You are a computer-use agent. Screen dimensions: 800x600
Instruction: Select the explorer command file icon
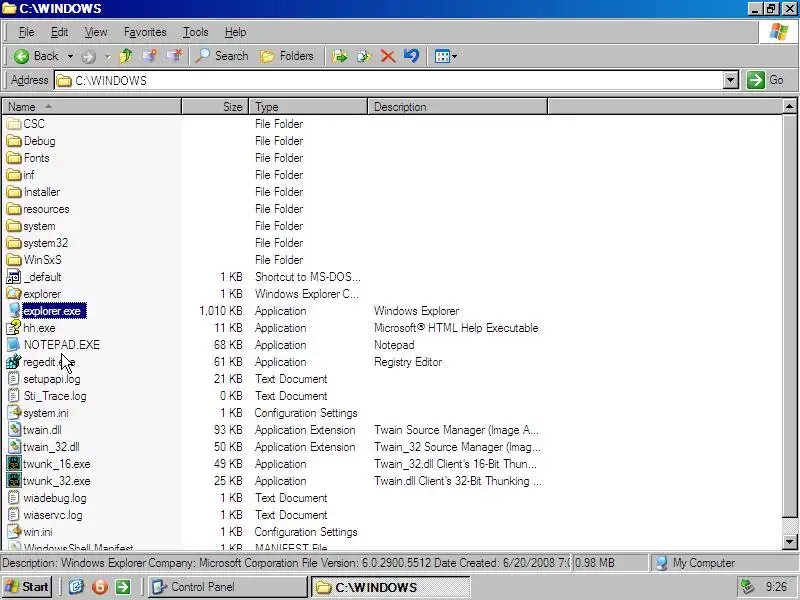click(14, 294)
